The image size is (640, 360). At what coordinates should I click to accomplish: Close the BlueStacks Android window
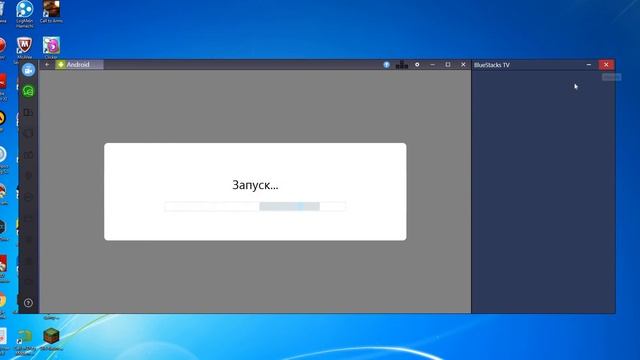(x=463, y=64)
